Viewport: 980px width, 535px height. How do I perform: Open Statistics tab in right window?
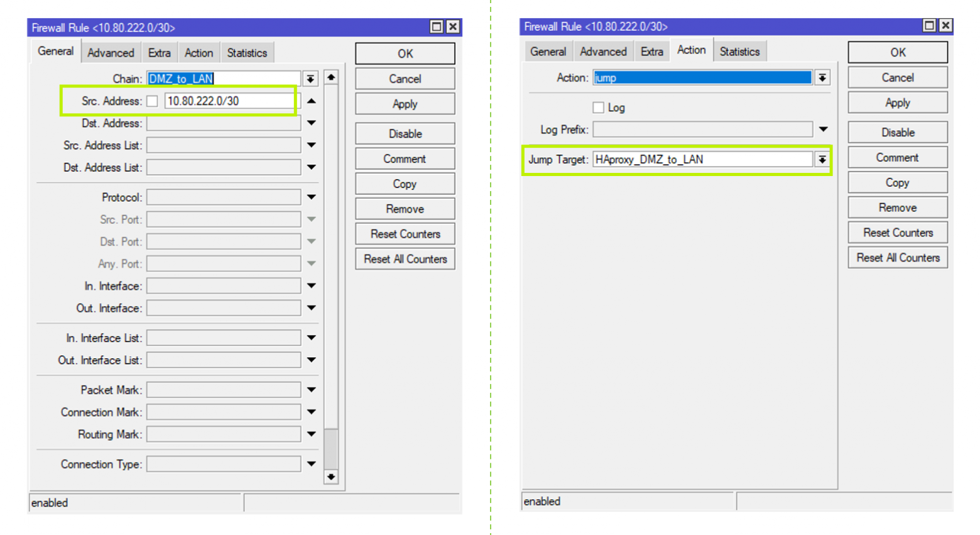739,52
